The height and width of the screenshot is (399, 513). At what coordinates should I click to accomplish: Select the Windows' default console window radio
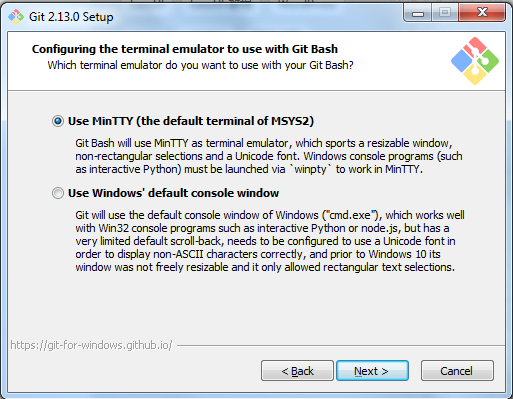point(58,193)
